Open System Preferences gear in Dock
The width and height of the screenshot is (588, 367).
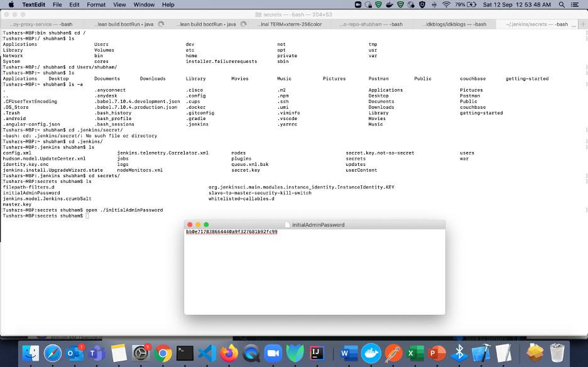(141, 353)
